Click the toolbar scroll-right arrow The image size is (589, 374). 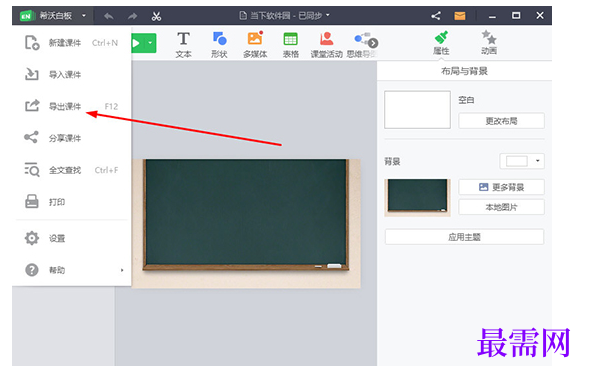(x=373, y=43)
